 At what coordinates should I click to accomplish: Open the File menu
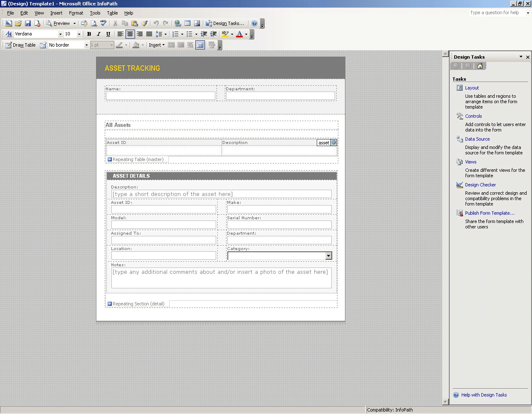(x=10, y=13)
